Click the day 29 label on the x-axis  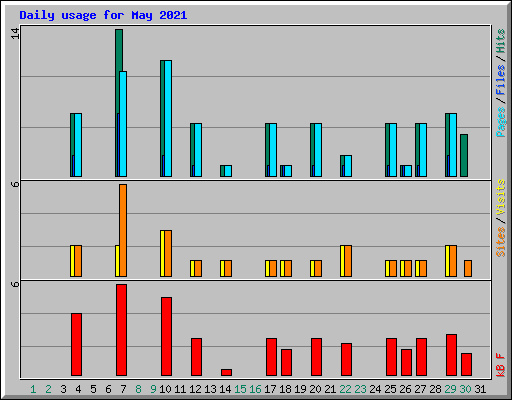[450, 389]
